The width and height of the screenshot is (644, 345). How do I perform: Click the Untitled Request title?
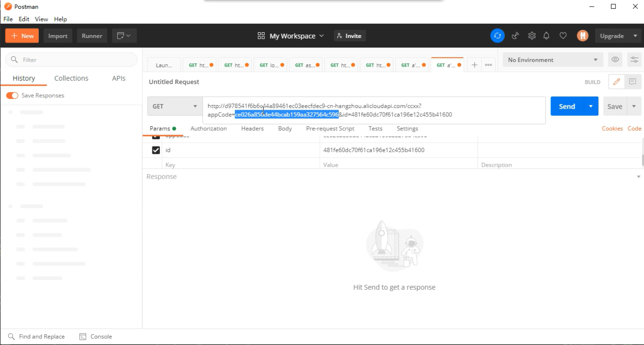tap(174, 82)
